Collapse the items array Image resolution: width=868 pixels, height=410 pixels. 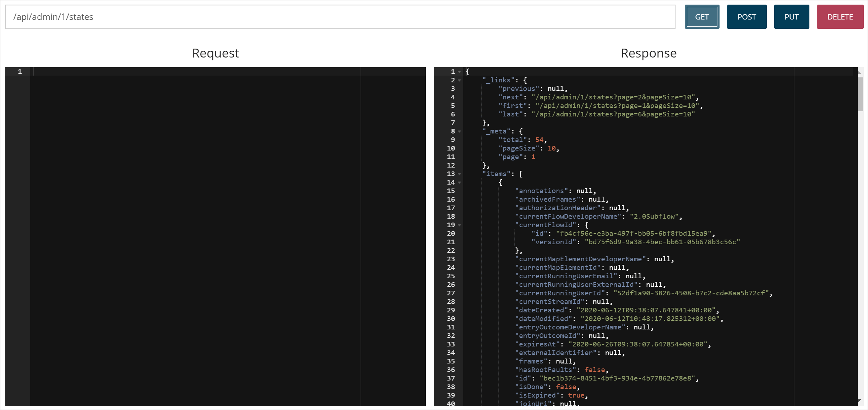click(460, 174)
